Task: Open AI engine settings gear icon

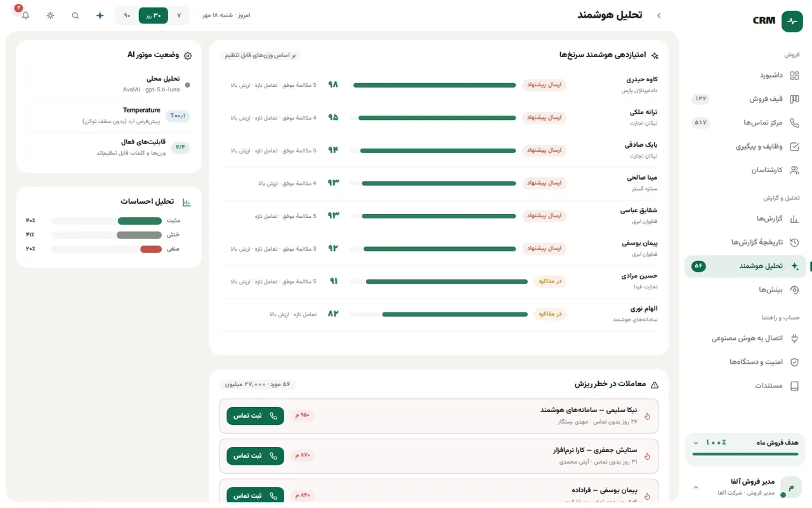Action: 188,56
